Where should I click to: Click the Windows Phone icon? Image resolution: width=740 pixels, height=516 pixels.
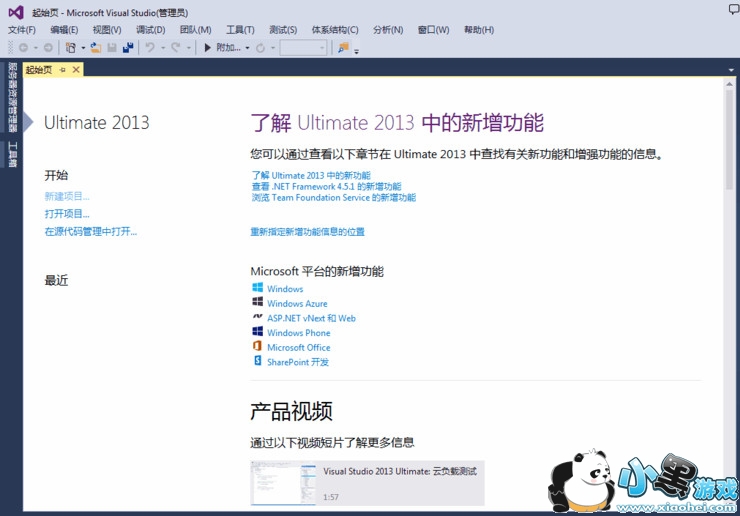(x=258, y=331)
